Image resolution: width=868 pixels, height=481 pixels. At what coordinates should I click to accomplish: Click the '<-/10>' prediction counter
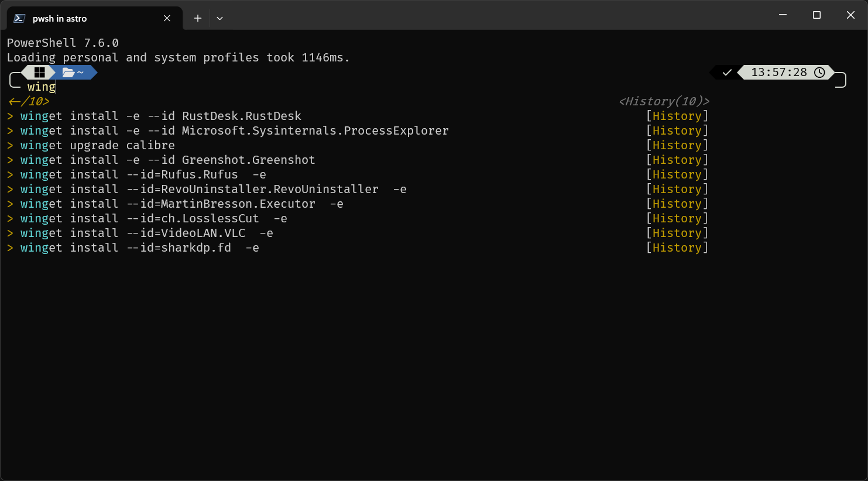click(x=29, y=101)
